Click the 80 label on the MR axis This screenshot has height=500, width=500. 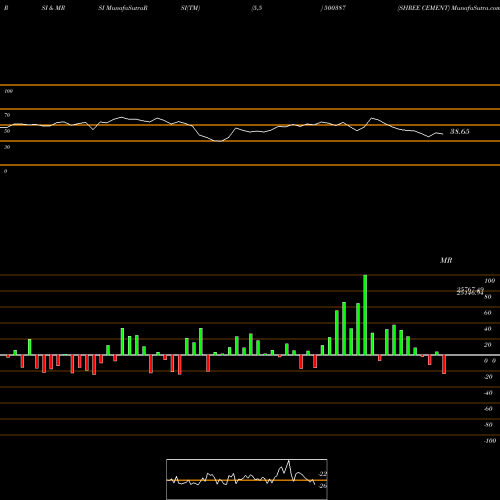(487, 297)
